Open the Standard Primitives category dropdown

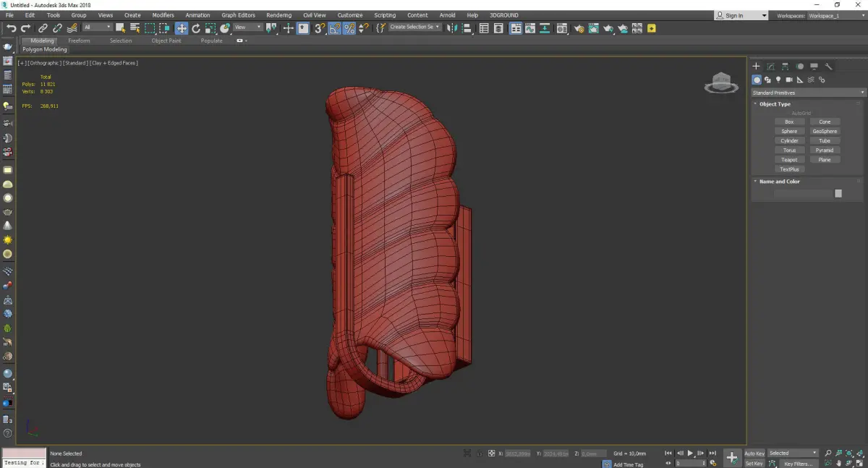pos(808,93)
